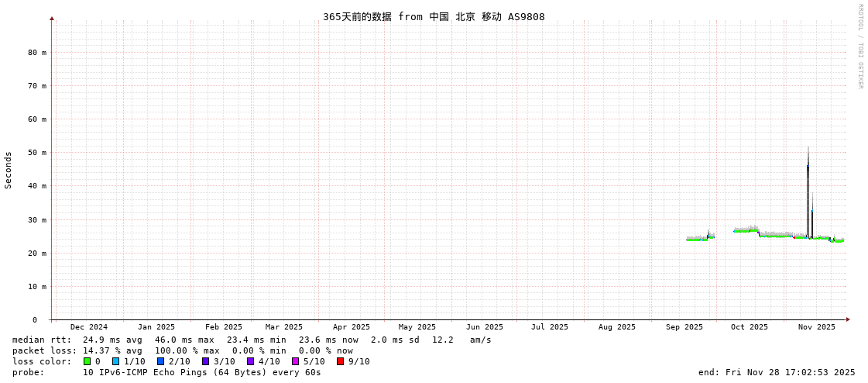
Task: Click the Nov 2025 x-axis label
Action: [817, 327]
